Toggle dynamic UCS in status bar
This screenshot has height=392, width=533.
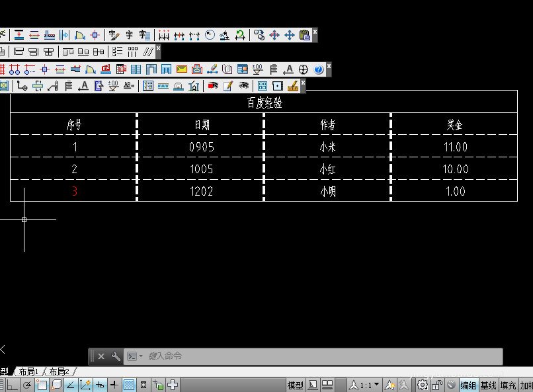(x=85, y=385)
